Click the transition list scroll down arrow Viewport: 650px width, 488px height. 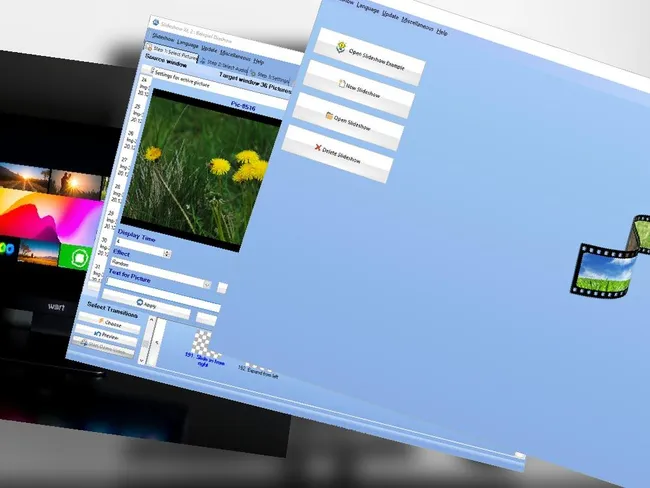[142, 361]
